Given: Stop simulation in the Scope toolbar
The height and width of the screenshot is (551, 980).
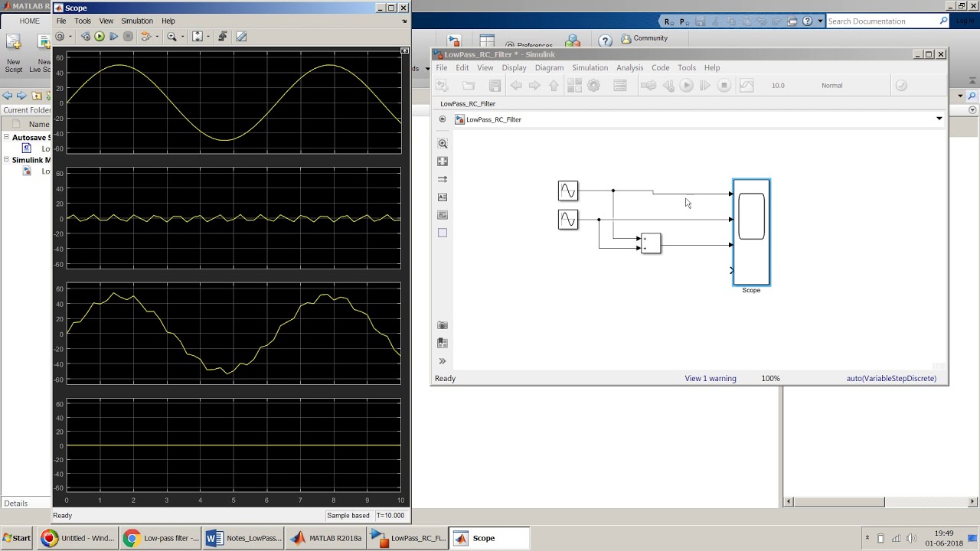Looking at the screenshot, I should coord(128,36).
